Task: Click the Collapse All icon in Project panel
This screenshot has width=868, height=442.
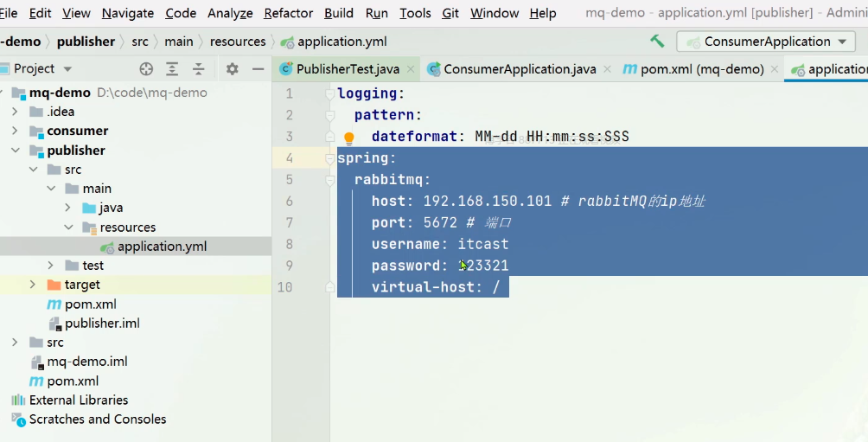Action: click(198, 68)
